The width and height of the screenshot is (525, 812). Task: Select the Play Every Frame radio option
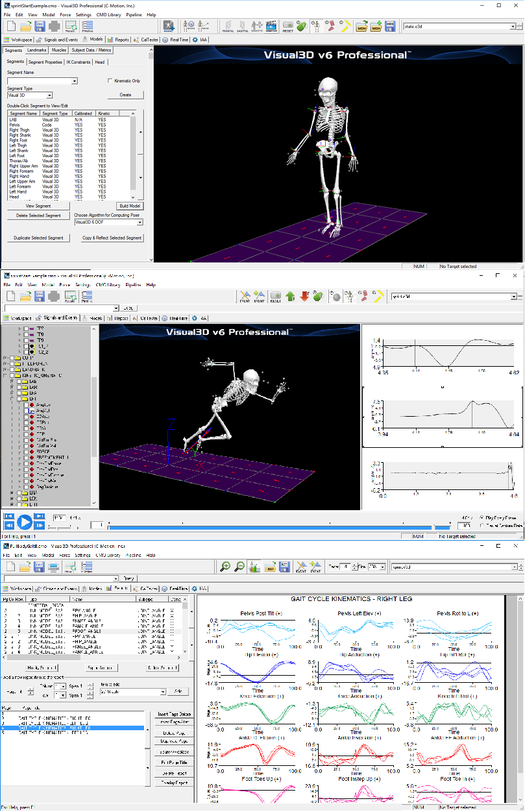pos(482,517)
